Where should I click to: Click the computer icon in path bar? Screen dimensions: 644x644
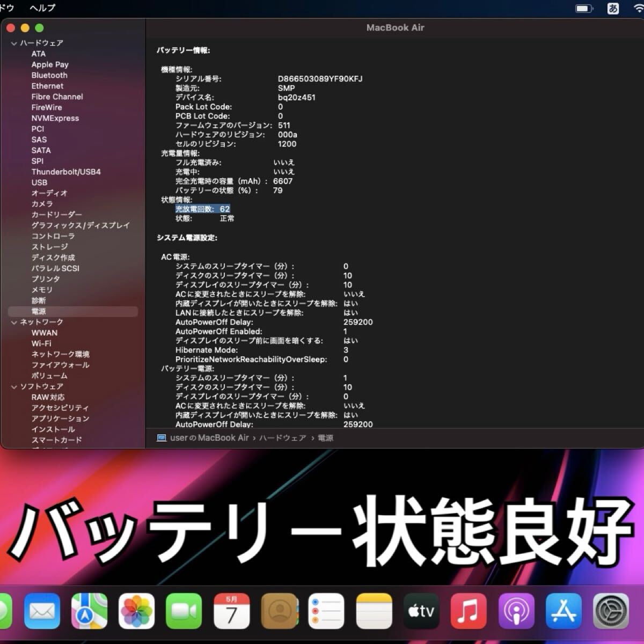[162, 438]
